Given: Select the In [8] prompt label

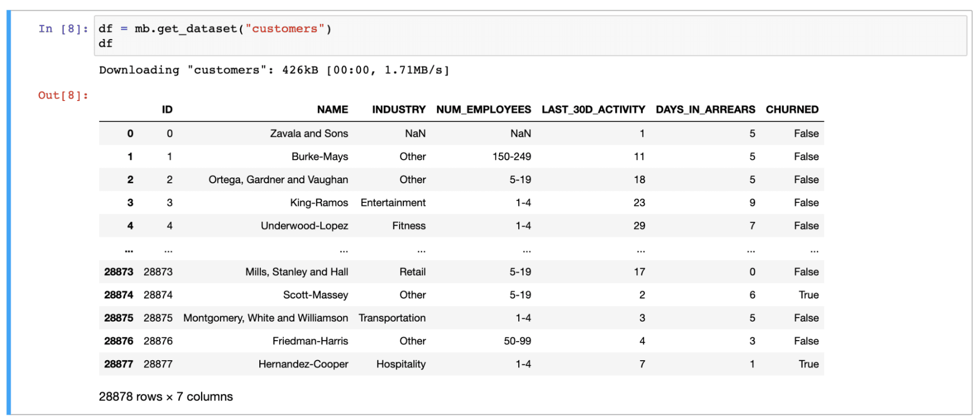Looking at the screenshot, I should [63, 29].
